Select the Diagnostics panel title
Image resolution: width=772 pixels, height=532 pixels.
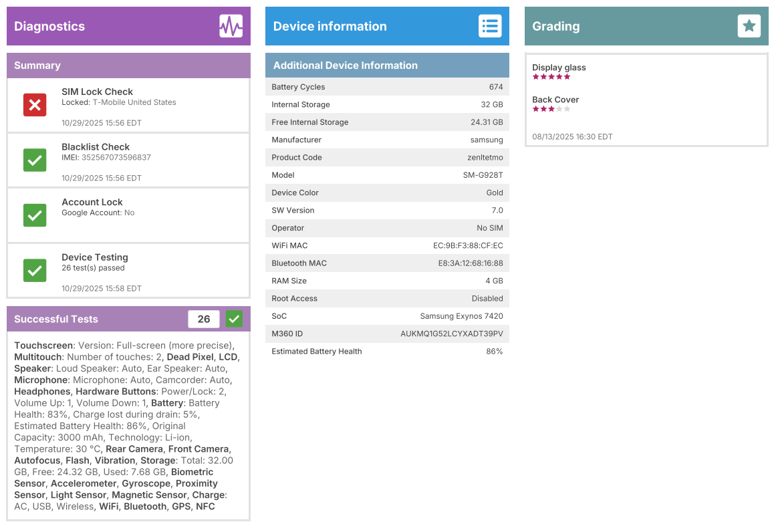click(49, 27)
